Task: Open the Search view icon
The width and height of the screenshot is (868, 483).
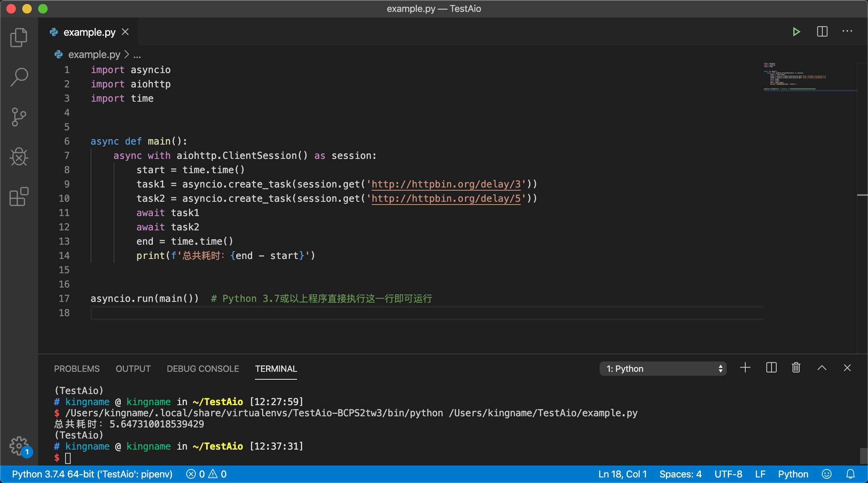Action: coord(19,77)
